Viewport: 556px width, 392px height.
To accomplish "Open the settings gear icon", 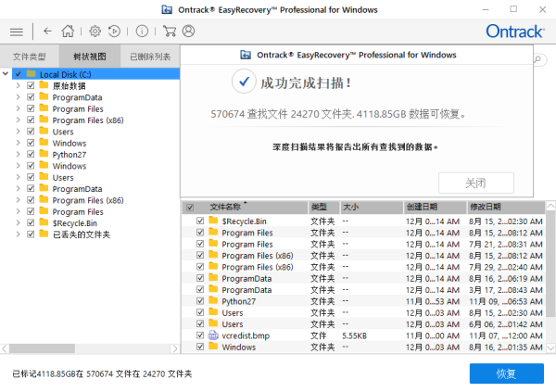I will (x=95, y=32).
